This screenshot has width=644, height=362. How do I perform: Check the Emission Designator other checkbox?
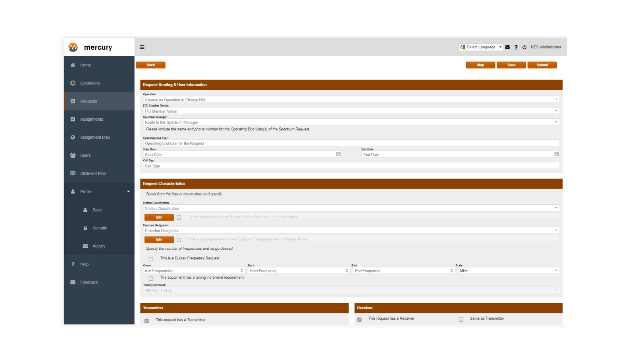point(179,240)
